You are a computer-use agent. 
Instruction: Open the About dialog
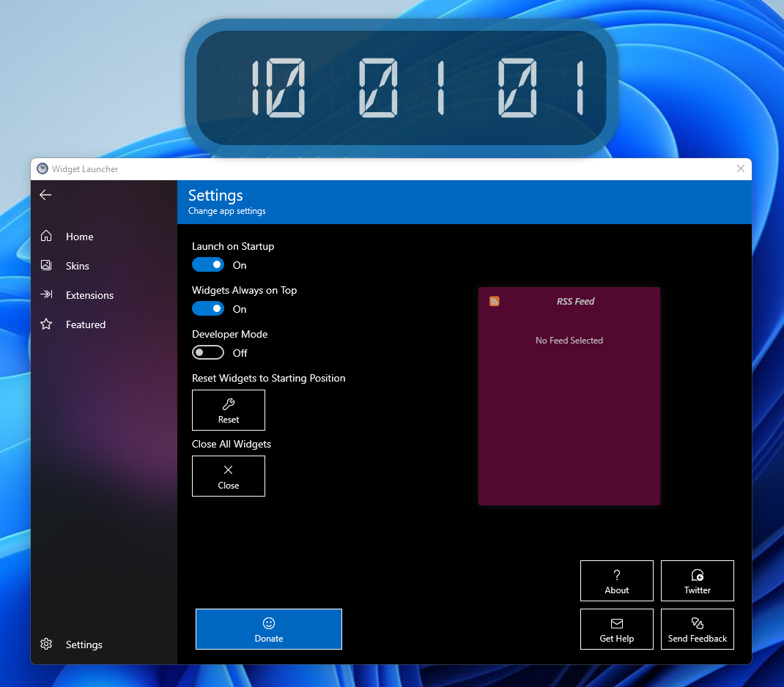coord(616,581)
